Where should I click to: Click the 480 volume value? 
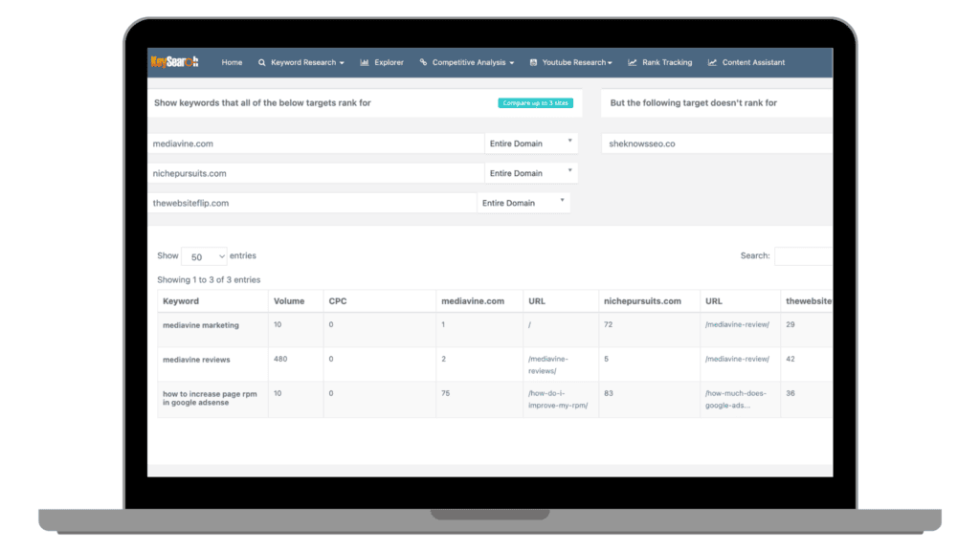pos(280,360)
